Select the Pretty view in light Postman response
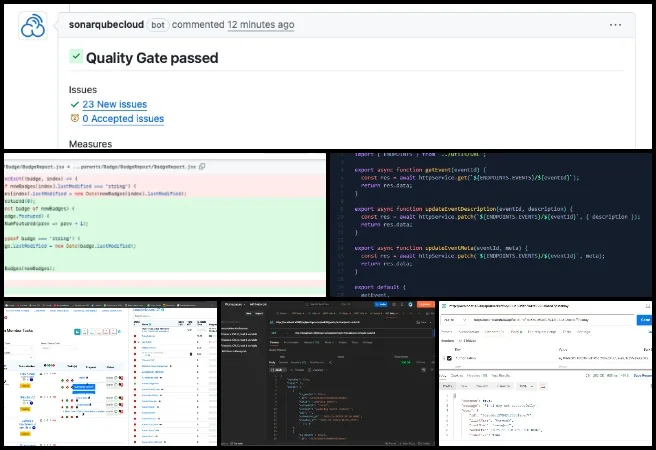This screenshot has height=450, width=656. (448, 386)
